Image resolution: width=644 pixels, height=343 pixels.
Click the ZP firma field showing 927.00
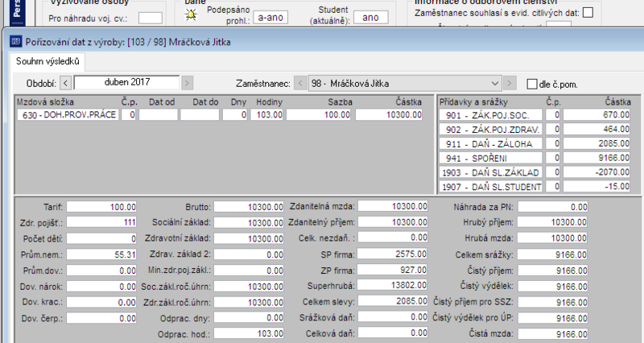[393, 270]
